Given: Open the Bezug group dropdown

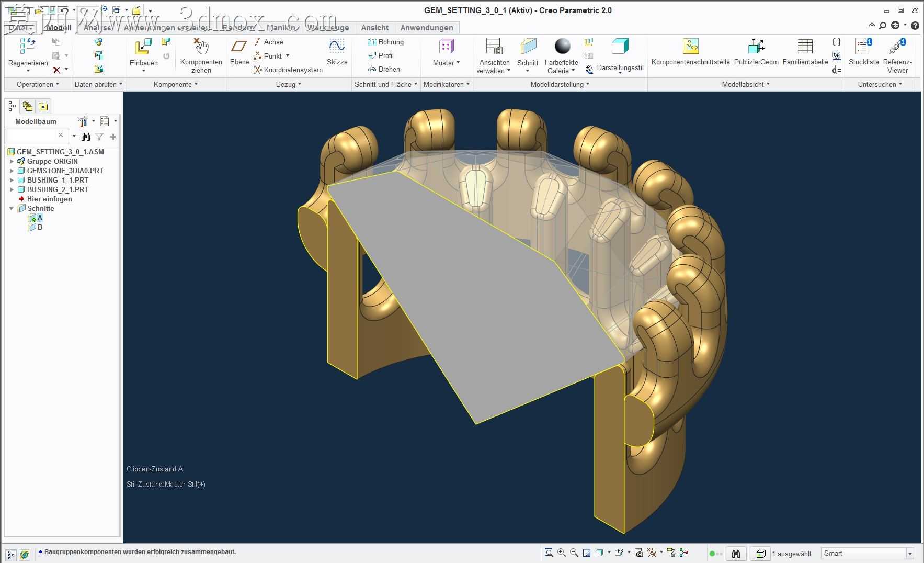Looking at the screenshot, I should 289,84.
